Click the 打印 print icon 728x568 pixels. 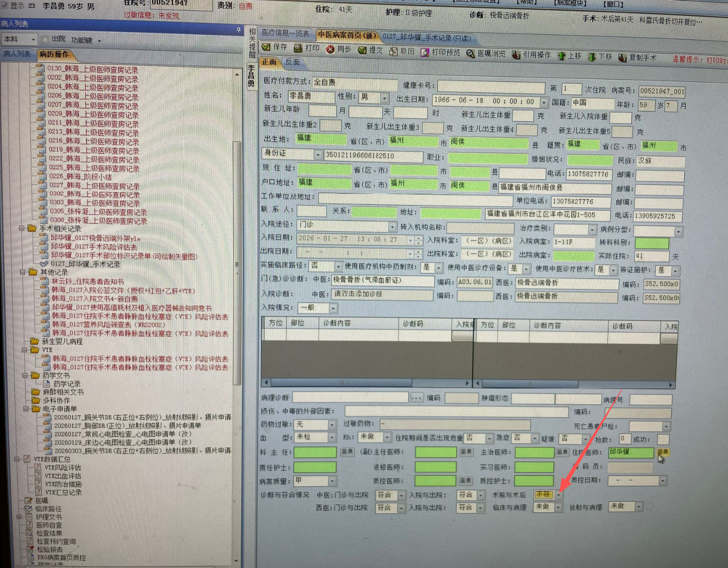[x=298, y=48]
